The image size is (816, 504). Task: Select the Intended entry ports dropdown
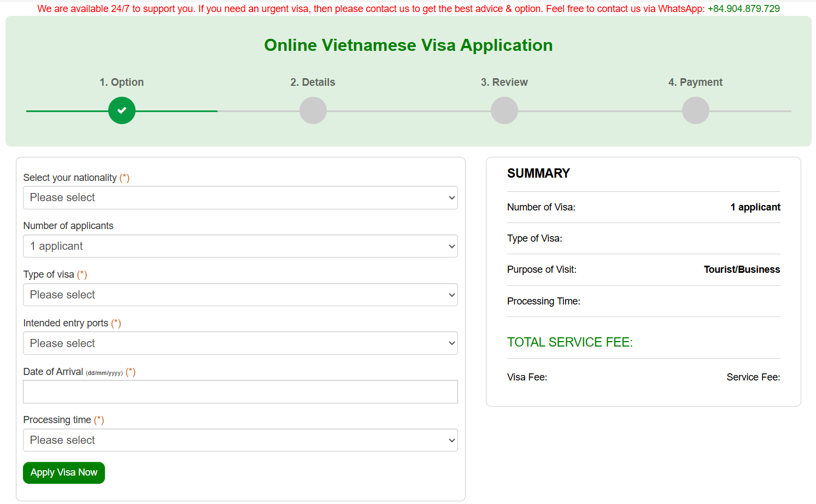pyautogui.click(x=240, y=343)
